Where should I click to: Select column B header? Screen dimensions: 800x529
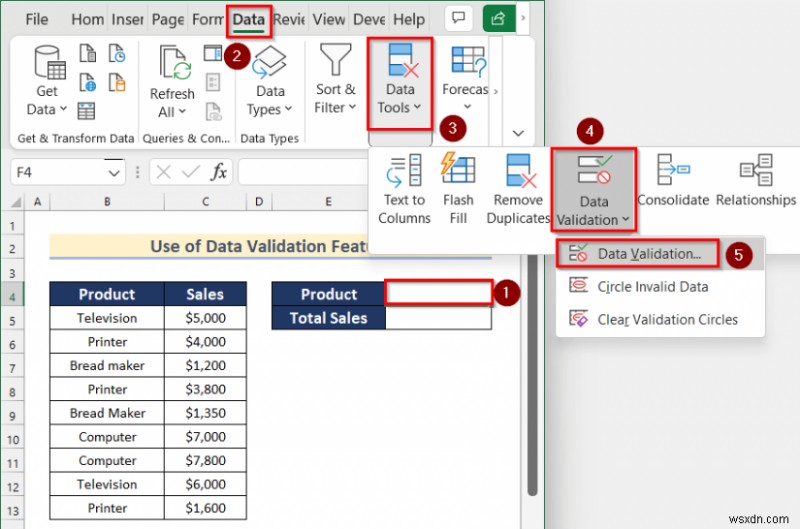pyautogui.click(x=107, y=201)
